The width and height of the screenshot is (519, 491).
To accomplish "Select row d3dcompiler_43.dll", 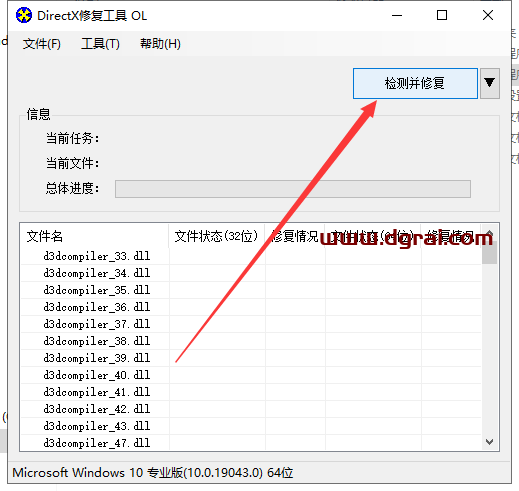I will coord(251,426).
